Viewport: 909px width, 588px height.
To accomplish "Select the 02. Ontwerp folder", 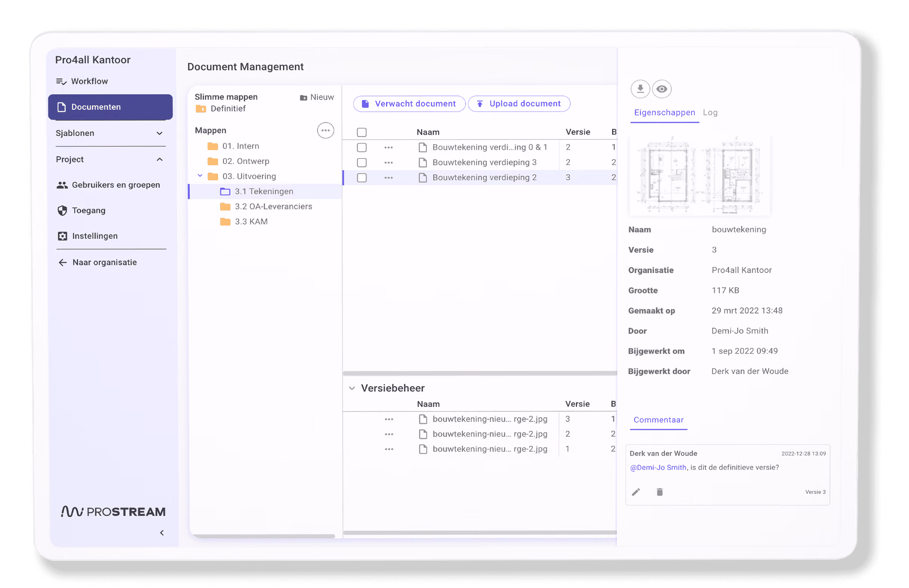I will [x=238, y=161].
